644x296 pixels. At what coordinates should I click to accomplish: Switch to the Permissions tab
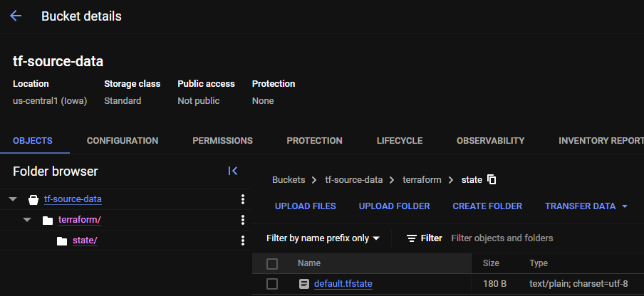point(222,141)
